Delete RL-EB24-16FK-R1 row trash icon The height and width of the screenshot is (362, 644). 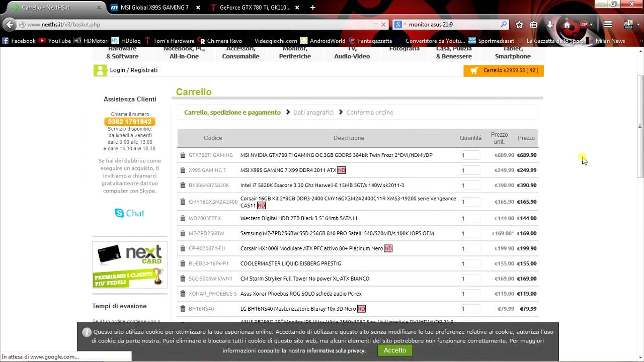tap(183, 263)
